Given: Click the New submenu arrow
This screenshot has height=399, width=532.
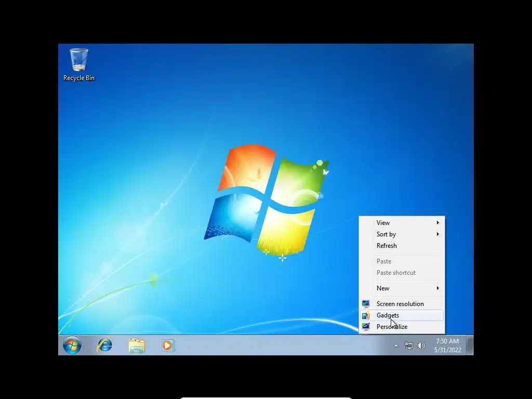Looking at the screenshot, I should [x=437, y=288].
